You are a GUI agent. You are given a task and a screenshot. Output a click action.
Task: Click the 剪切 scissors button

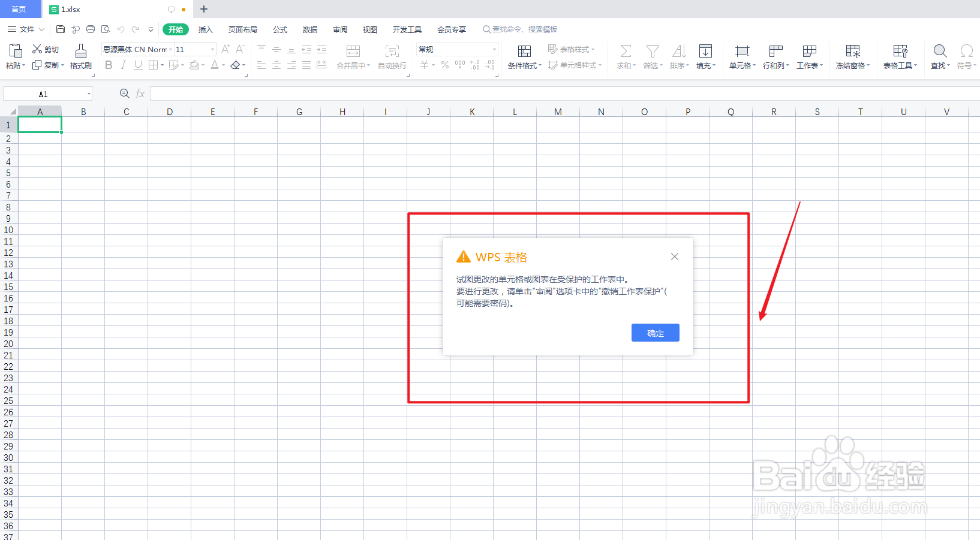click(x=46, y=49)
